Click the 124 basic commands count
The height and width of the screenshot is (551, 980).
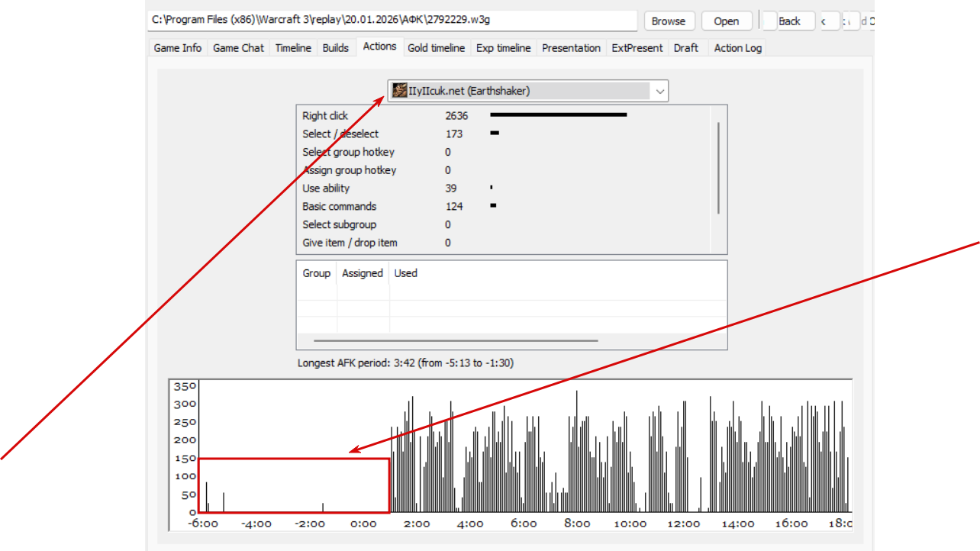pyautogui.click(x=453, y=206)
